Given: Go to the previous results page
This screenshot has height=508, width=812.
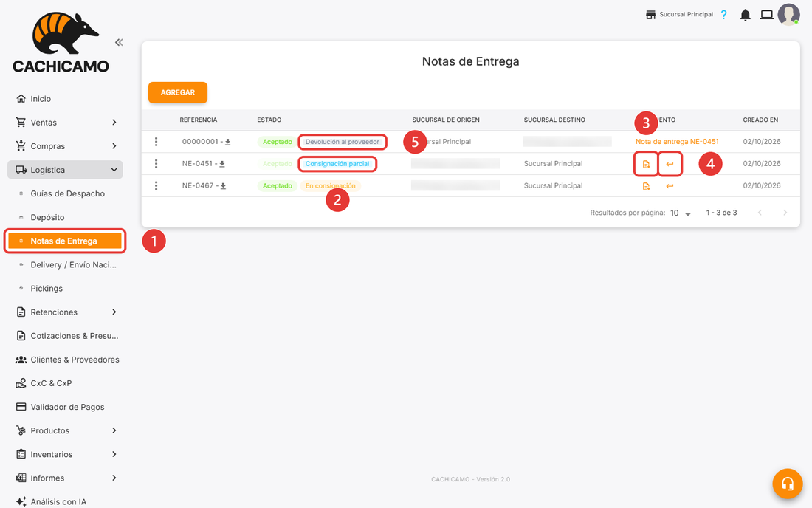Looking at the screenshot, I should 760,213.
